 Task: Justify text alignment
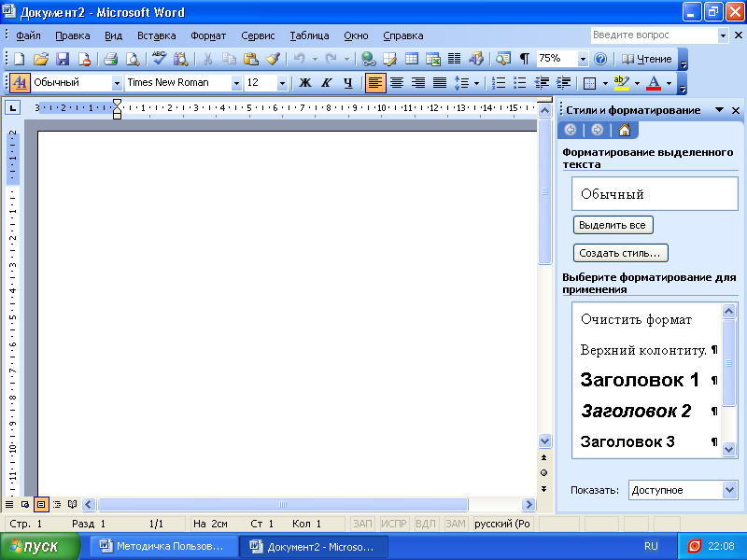(x=440, y=83)
